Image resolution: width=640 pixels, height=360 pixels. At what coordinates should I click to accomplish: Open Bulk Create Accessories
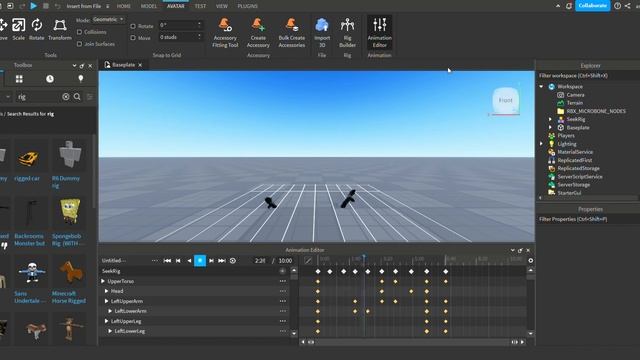[291, 33]
